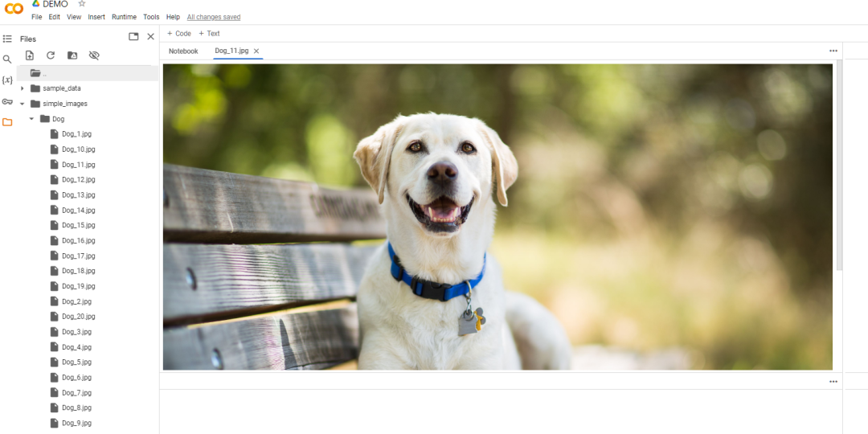Viewport: 868px width, 434px height.
Task: Close the Dog_11.jpg tab
Action: coord(256,51)
